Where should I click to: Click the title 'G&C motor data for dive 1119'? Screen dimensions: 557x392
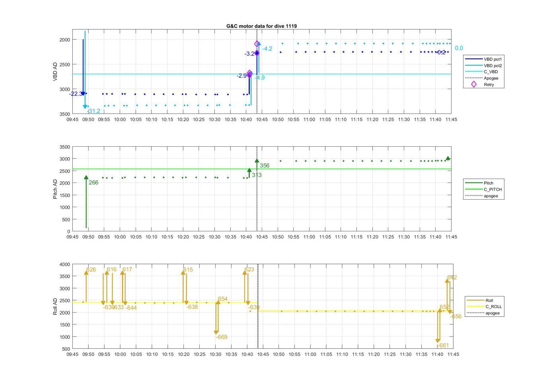click(x=261, y=26)
